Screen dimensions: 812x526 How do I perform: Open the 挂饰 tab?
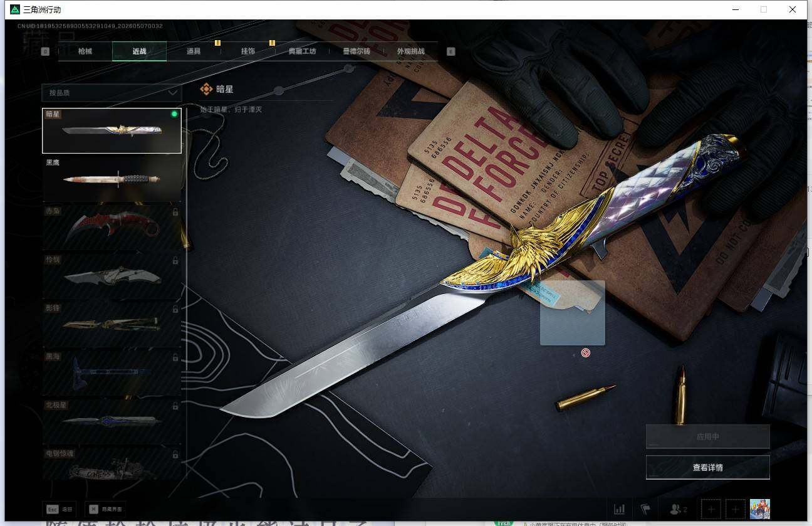tap(248, 51)
